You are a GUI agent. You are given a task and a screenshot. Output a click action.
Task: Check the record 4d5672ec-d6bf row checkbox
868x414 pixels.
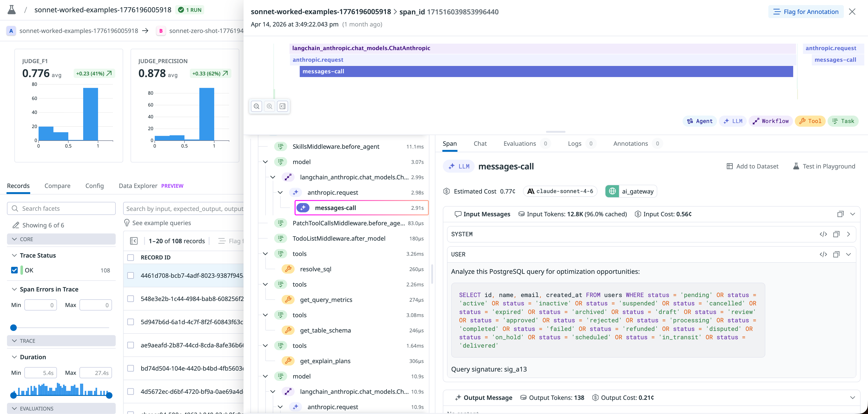point(131,392)
